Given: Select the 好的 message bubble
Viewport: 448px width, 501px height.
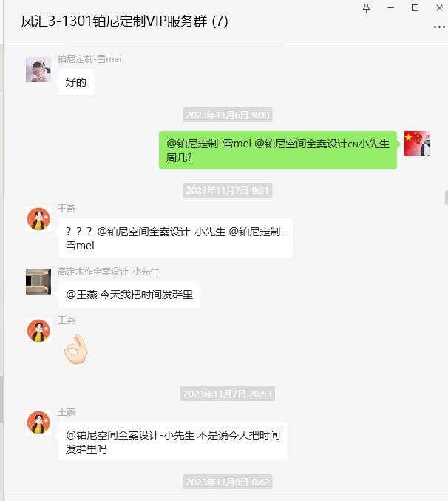Looking at the screenshot, I should 76,82.
